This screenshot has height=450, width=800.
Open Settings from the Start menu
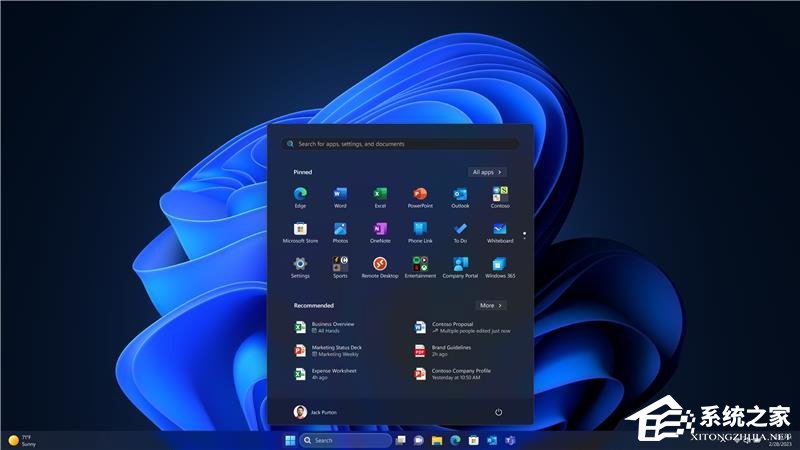coord(300,268)
